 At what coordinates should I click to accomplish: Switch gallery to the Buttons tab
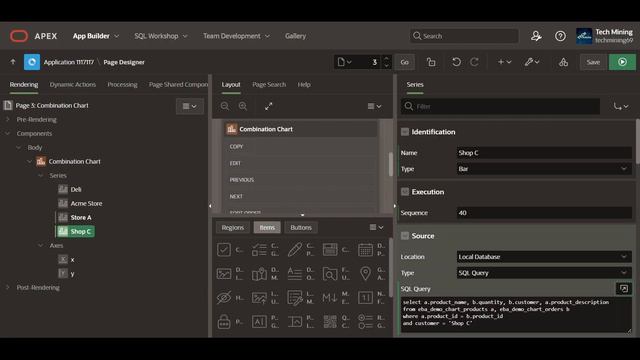[301, 227]
